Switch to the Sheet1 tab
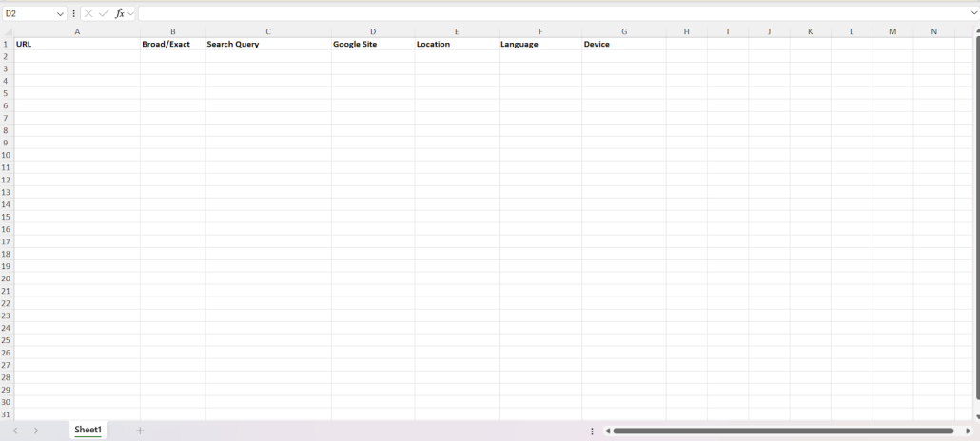Image resolution: width=980 pixels, height=441 pixels. click(x=88, y=430)
